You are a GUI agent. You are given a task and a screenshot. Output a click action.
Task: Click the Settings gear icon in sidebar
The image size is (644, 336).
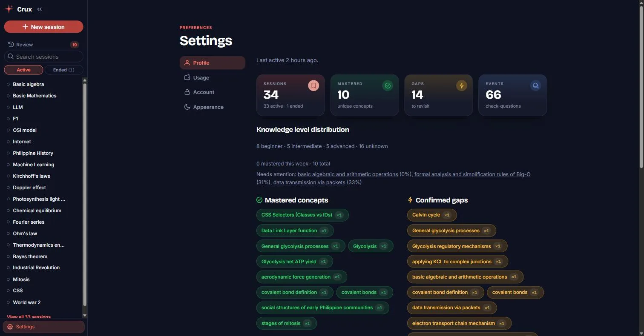click(x=10, y=327)
